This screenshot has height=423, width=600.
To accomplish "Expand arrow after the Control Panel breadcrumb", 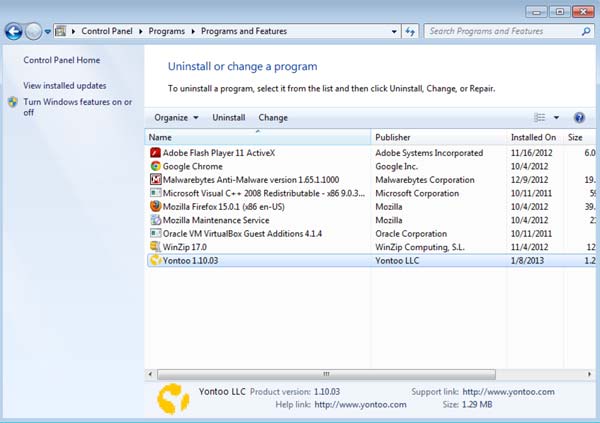I will [x=140, y=31].
